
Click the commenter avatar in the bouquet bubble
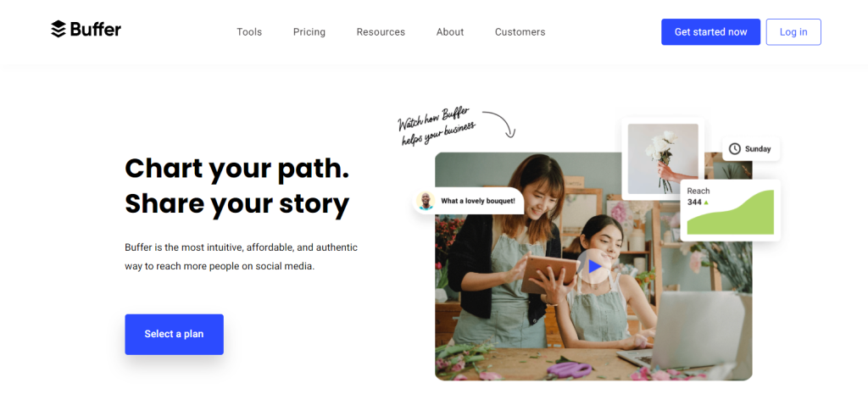pos(426,201)
